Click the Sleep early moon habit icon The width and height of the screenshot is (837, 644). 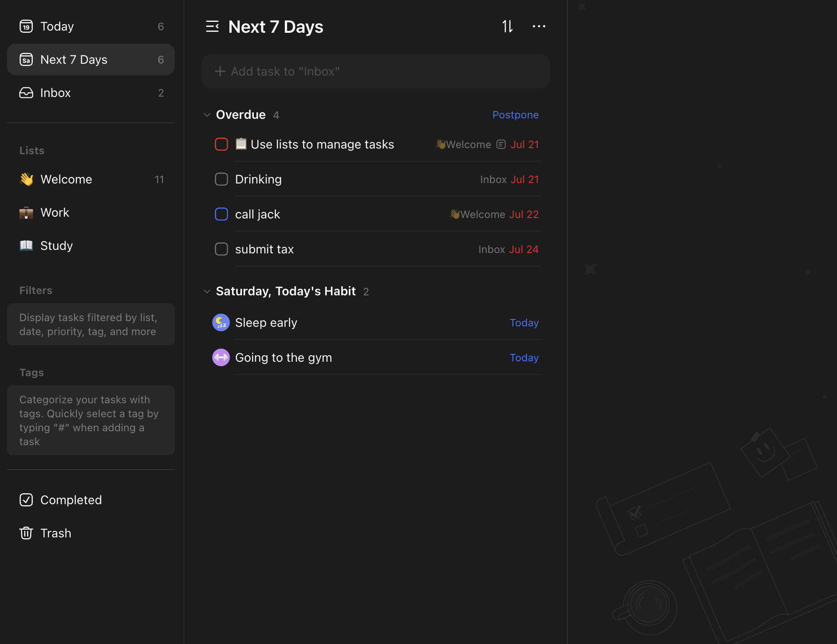pyautogui.click(x=221, y=323)
